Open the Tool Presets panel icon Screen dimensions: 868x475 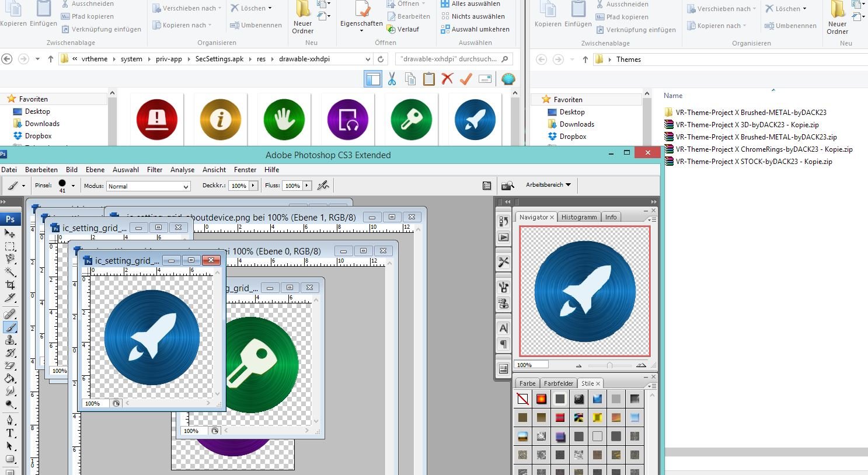pos(503,262)
